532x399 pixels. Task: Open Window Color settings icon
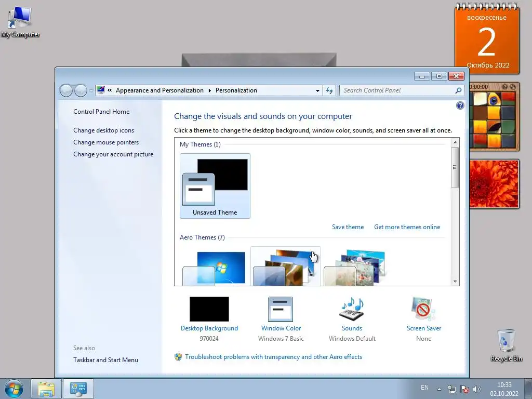[x=281, y=309]
